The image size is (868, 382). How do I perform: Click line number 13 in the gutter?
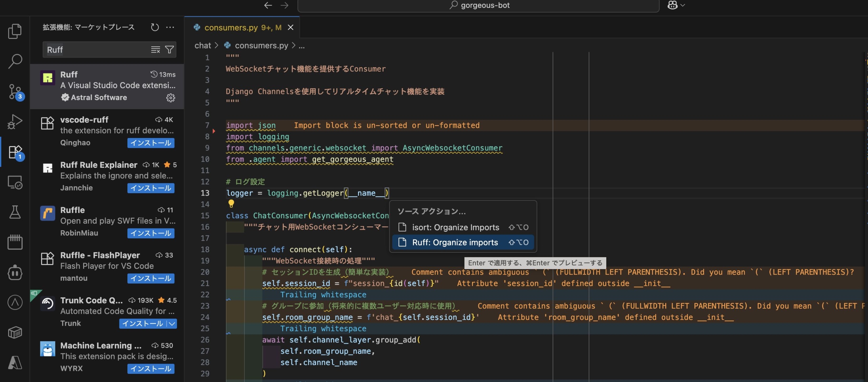(x=205, y=193)
